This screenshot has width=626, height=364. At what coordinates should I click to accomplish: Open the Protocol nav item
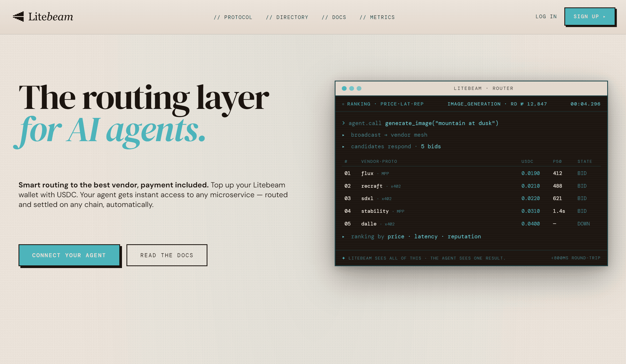point(233,17)
